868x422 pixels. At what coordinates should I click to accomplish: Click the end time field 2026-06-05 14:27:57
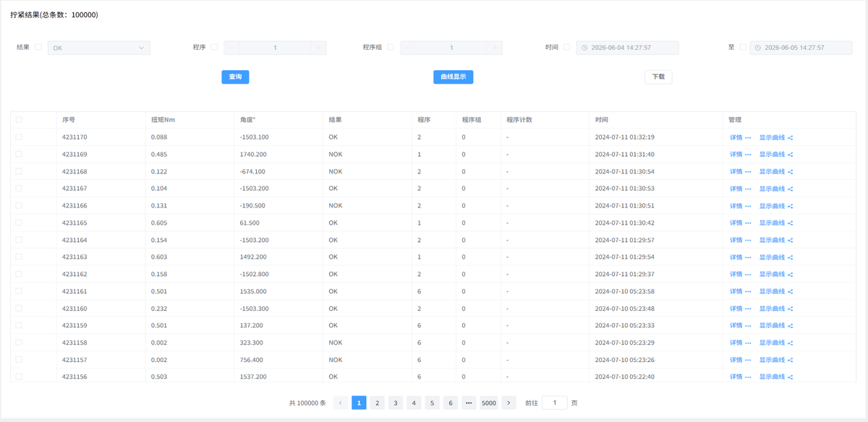click(801, 48)
